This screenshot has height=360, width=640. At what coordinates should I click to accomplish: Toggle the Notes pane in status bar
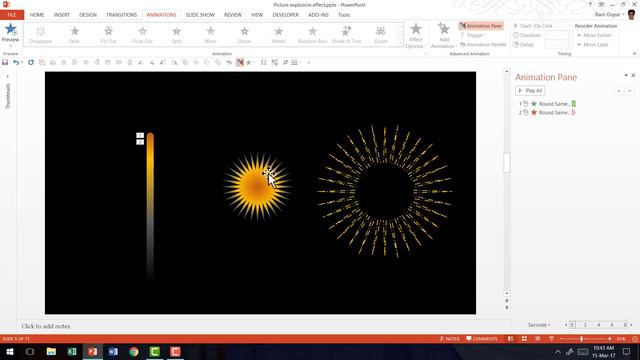tap(449, 339)
